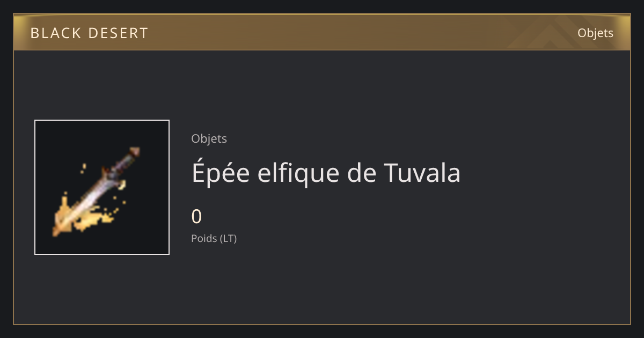The height and width of the screenshot is (338, 644).
Task: Click the silver blade of sword icon
Action: (x=92, y=196)
